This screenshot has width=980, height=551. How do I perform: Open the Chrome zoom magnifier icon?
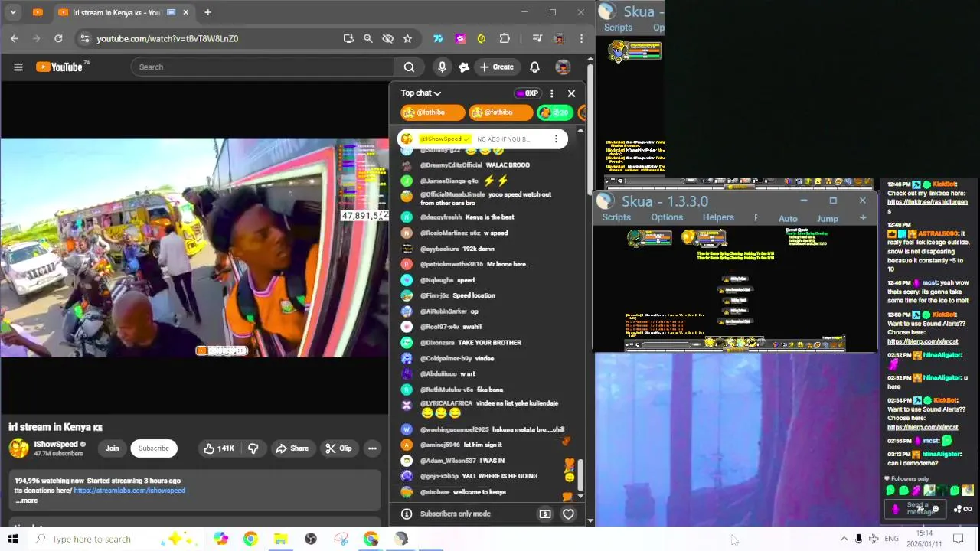click(x=368, y=38)
